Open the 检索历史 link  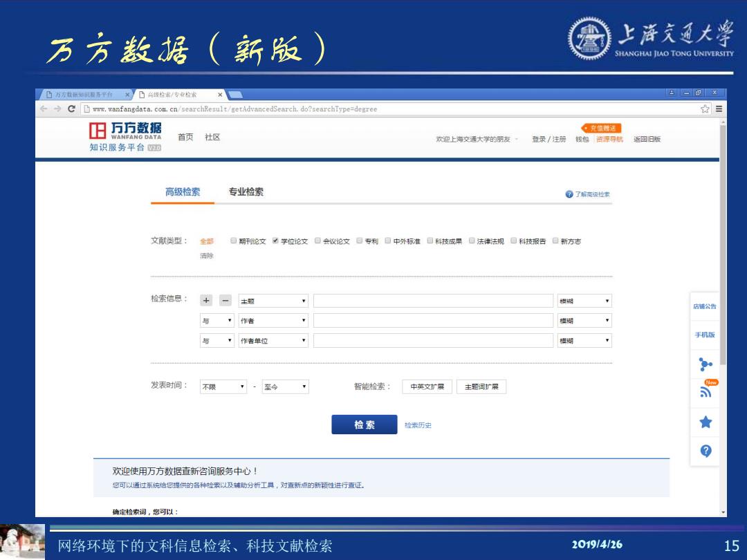418,425
